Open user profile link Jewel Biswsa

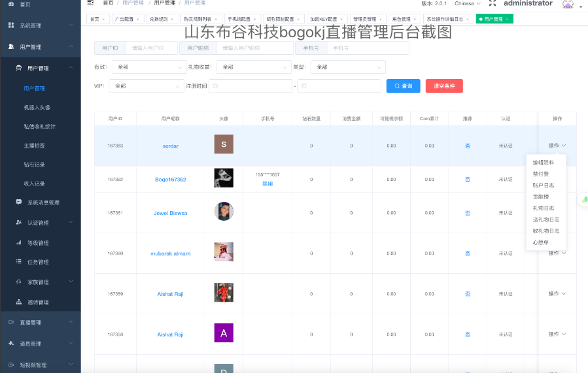coord(170,213)
